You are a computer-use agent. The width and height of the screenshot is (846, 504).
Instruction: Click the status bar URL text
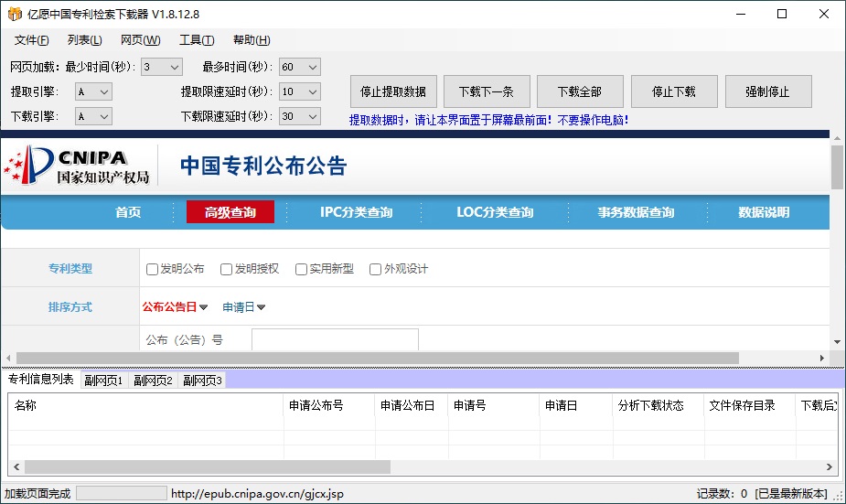pyautogui.click(x=257, y=494)
